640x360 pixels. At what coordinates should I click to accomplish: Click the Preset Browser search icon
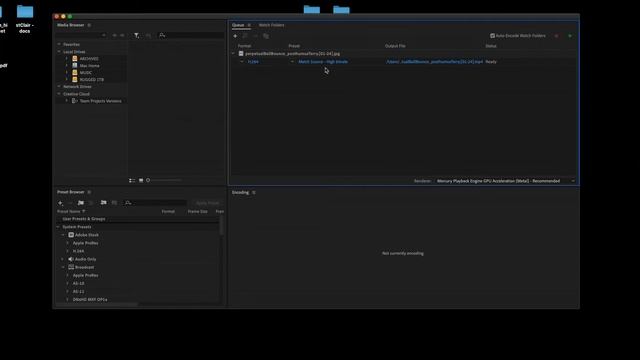[x=128, y=203]
